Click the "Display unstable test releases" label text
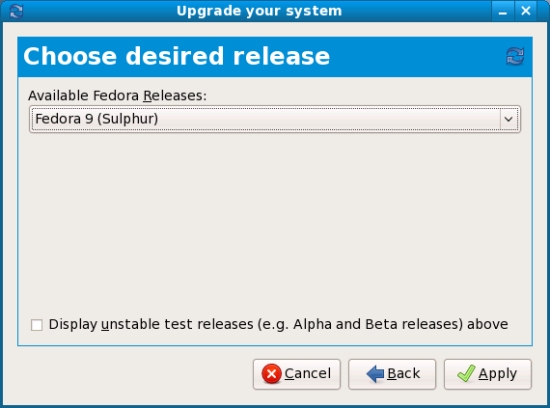Viewport: 550px width, 408px height. point(151,325)
